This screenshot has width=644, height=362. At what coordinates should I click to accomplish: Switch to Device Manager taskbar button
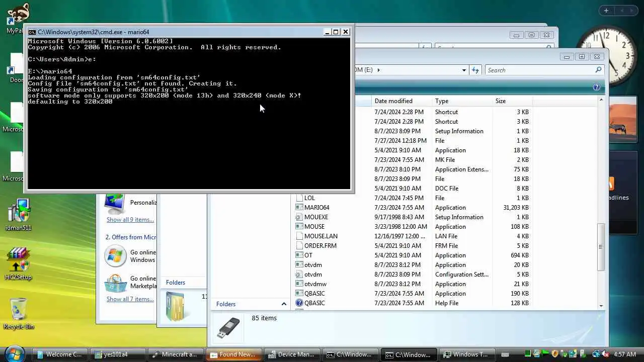[292, 354]
